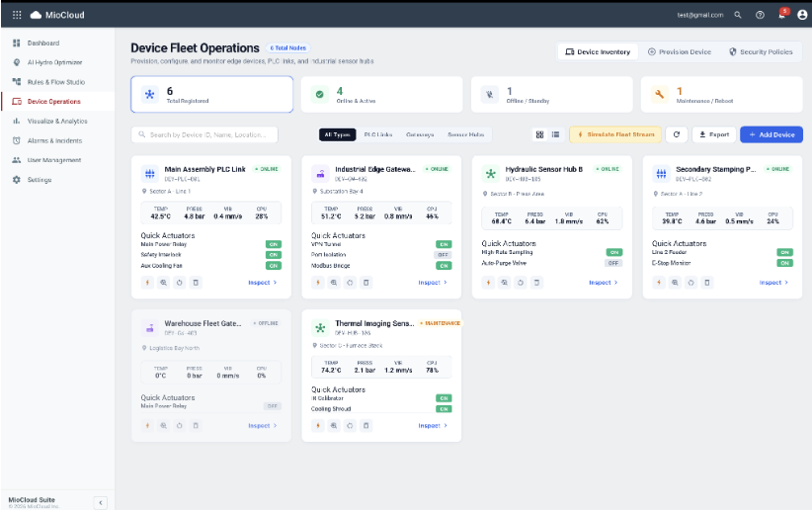
Task: Click magnifier icon on Main Assembly PLC Link card
Action: pos(164,283)
